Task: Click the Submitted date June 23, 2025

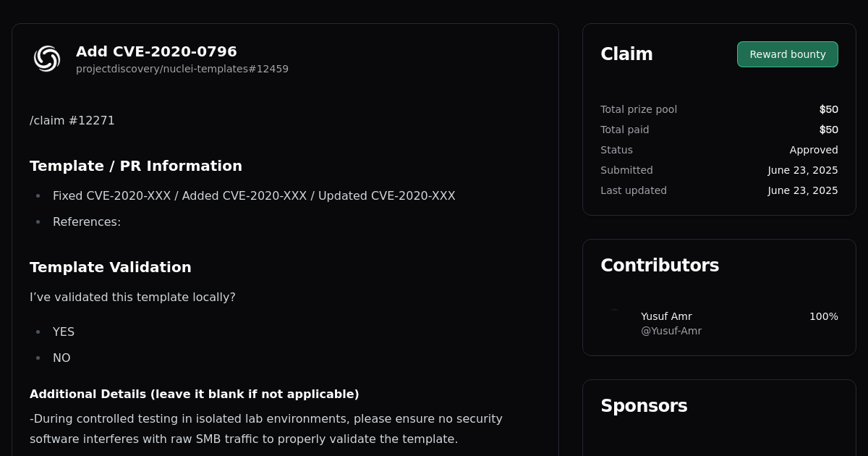Action: (x=803, y=170)
